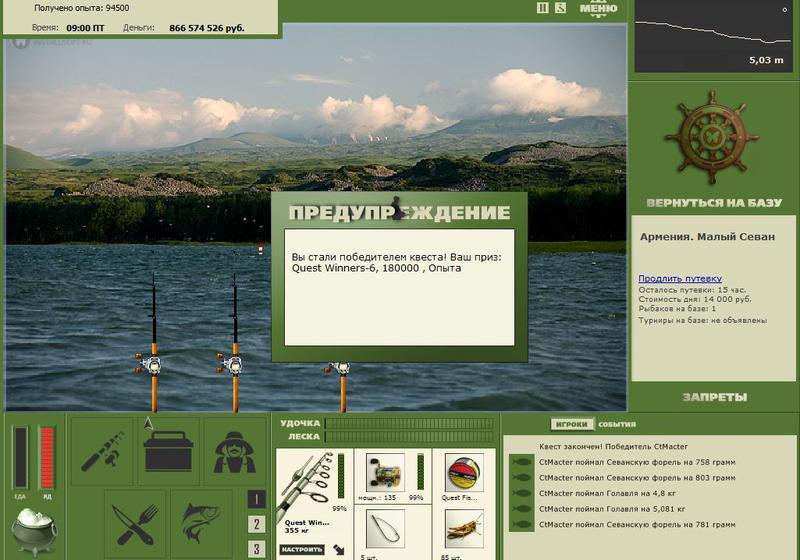Click the 'Квест закончен! Победитель CtMacter' line

(613, 446)
